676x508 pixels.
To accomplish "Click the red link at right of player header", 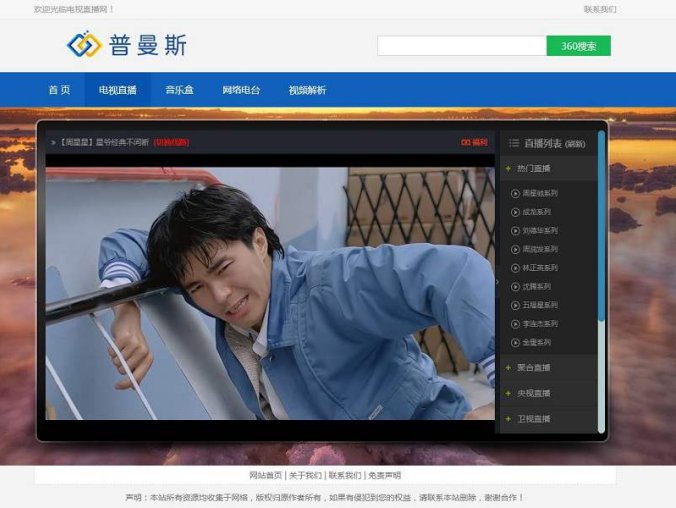I will [474, 142].
